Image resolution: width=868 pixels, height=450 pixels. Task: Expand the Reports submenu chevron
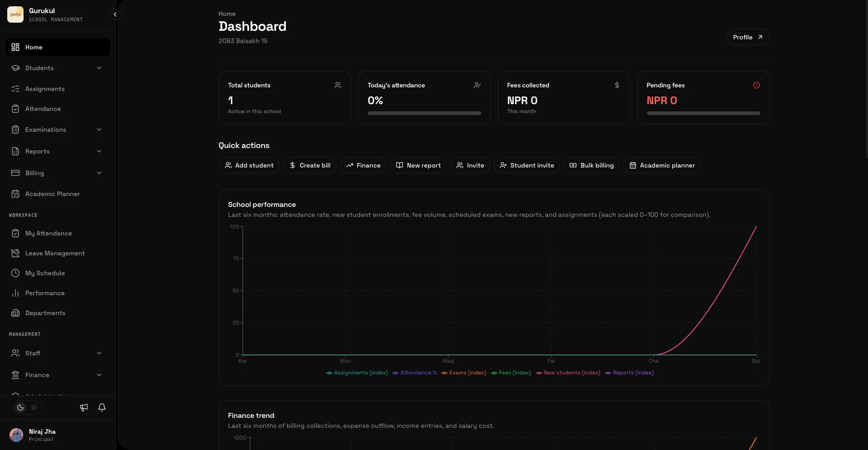pos(99,151)
